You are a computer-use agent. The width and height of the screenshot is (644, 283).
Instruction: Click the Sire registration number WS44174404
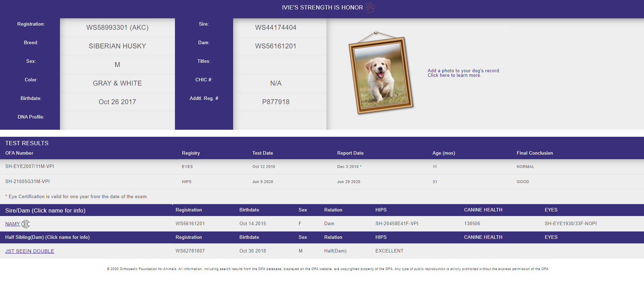tap(276, 28)
